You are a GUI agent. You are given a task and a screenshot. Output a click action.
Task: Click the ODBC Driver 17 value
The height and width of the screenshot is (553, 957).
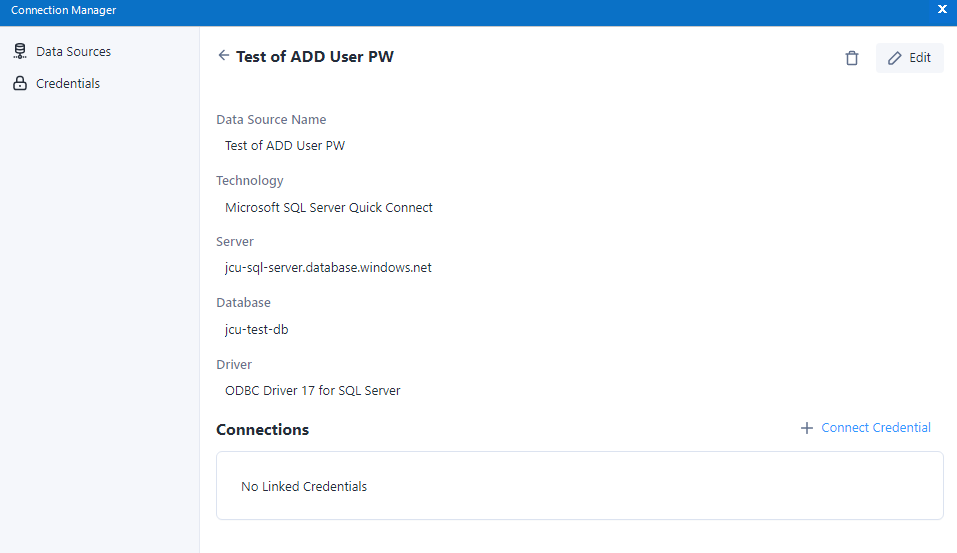(x=313, y=391)
